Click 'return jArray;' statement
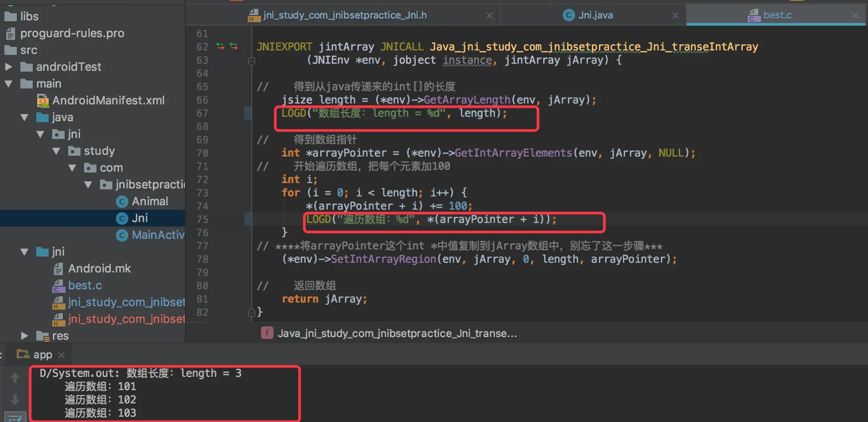This screenshot has width=868, height=422. click(324, 299)
